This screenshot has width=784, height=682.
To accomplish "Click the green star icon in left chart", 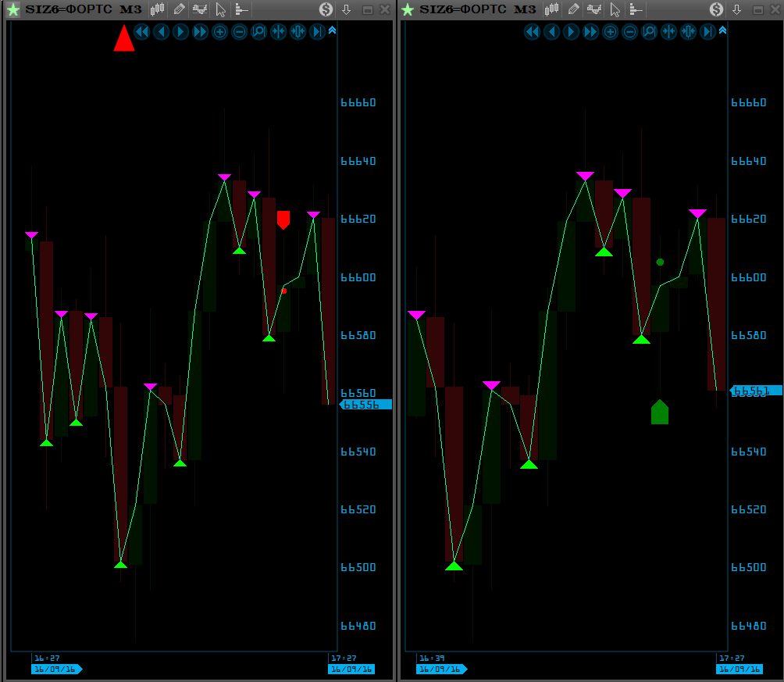I will click(x=13, y=9).
